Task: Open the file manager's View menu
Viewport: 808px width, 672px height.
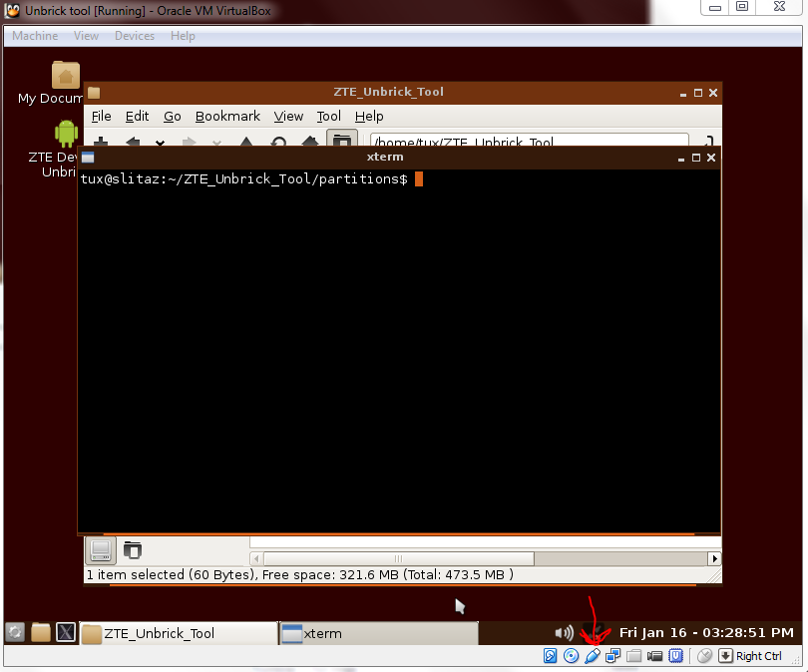Action: click(288, 117)
